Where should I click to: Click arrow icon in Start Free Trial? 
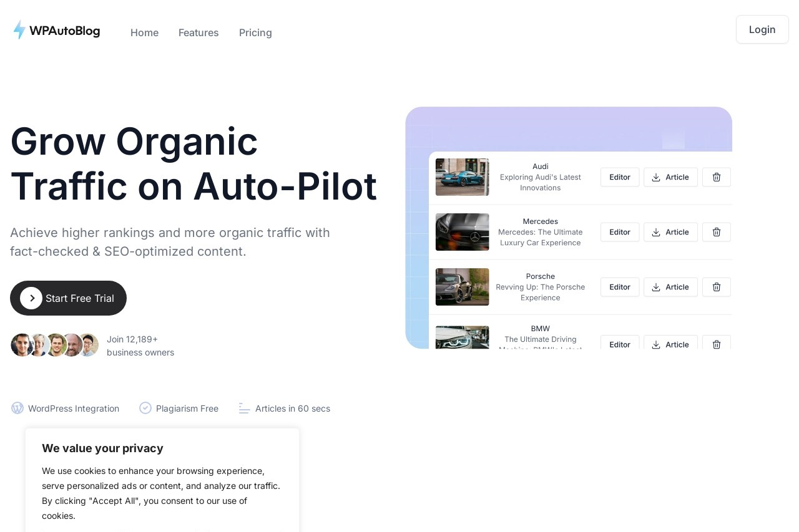(31, 298)
